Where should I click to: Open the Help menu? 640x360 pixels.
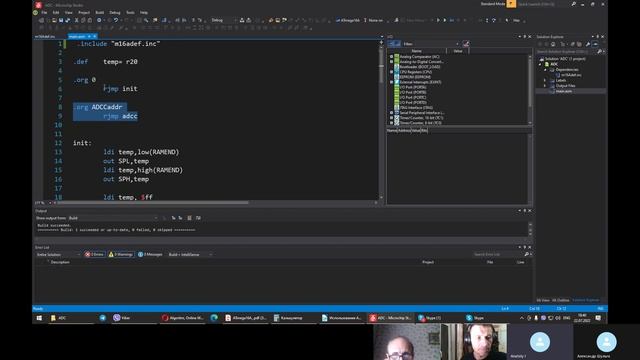click(x=144, y=13)
